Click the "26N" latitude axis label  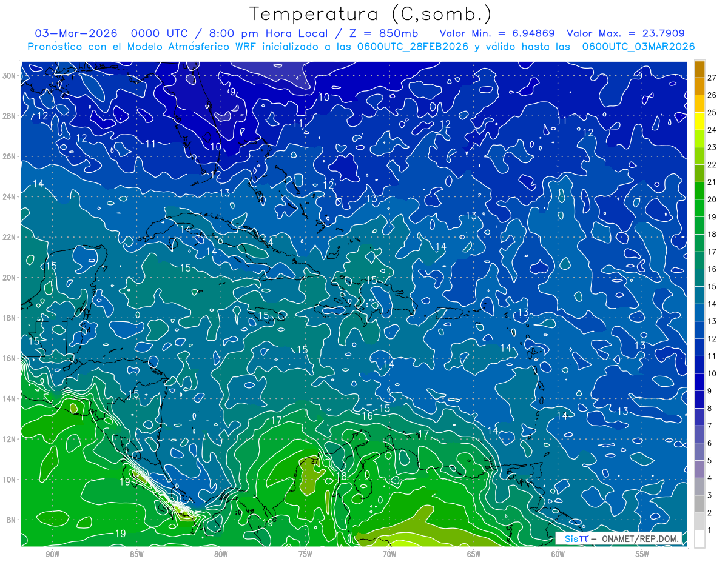(9, 156)
